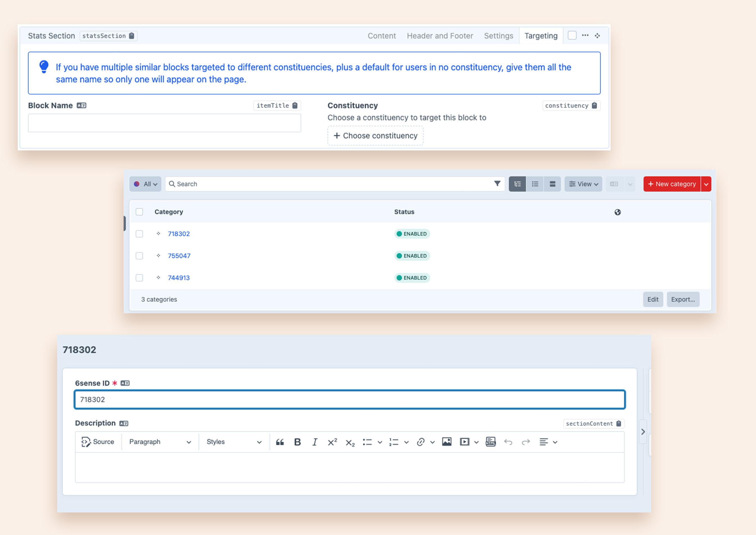This screenshot has width=756, height=535.
Task: Tick the Stats Section block checkbox
Action: point(572,35)
